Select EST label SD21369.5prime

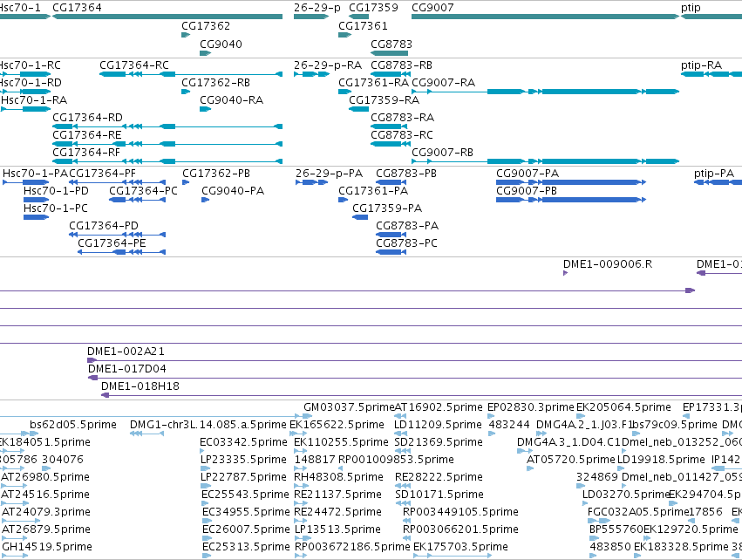click(439, 442)
